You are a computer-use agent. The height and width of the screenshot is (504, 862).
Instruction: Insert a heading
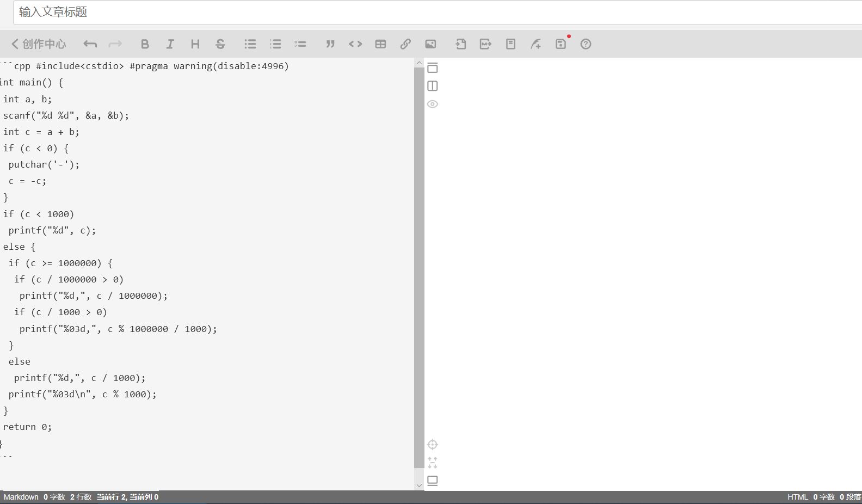pos(195,44)
